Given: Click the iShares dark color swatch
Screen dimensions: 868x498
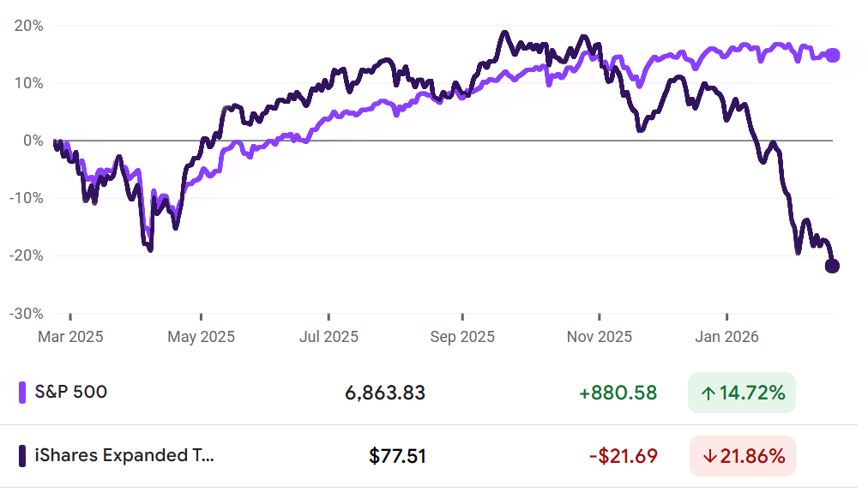Looking at the screenshot, I should [22, 456].
